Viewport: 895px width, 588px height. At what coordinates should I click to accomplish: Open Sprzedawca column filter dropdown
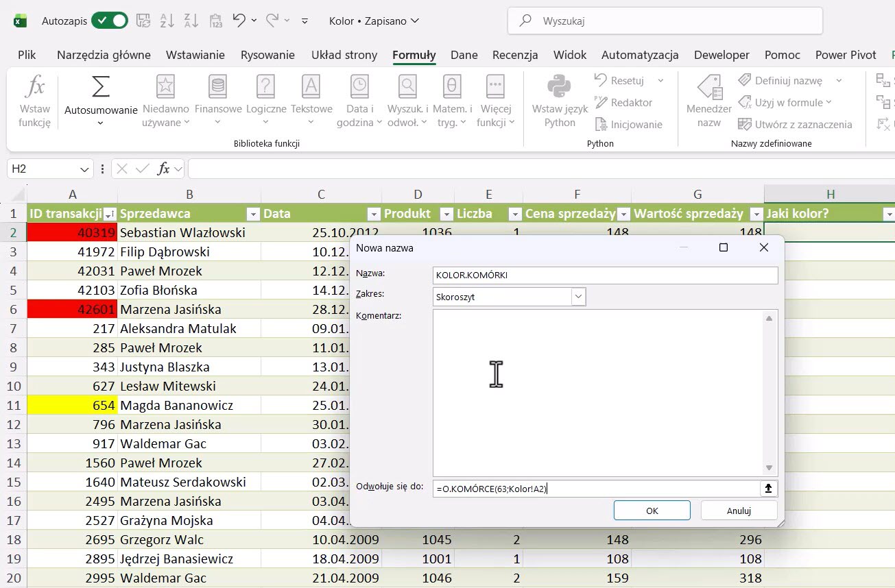click(253, 214)
